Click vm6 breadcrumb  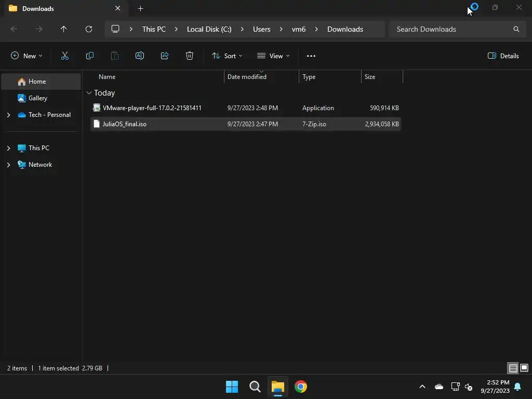pyautogui.click(x=299, y=29)
